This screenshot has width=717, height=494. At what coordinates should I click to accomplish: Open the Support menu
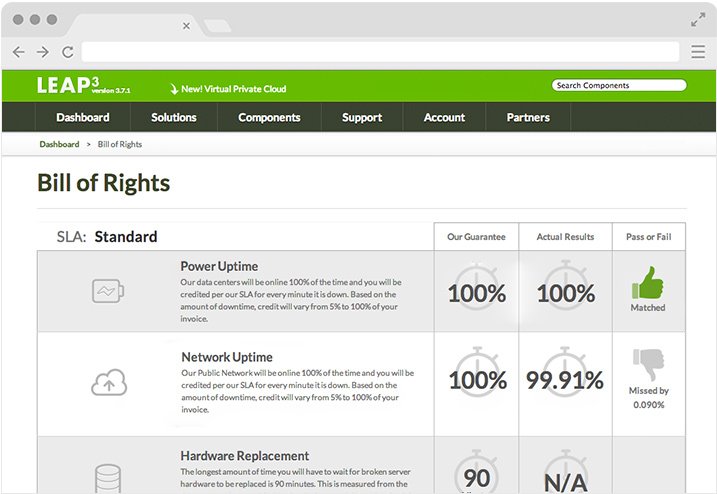362,118
